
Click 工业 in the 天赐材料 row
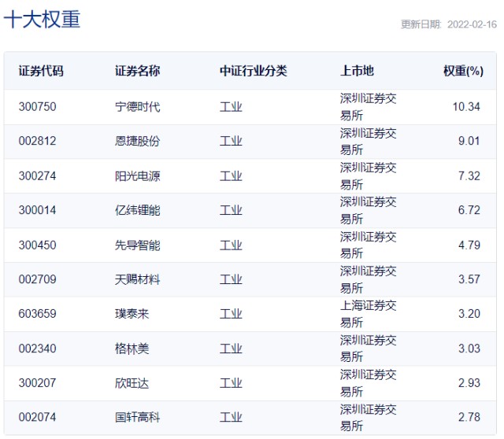231,279
